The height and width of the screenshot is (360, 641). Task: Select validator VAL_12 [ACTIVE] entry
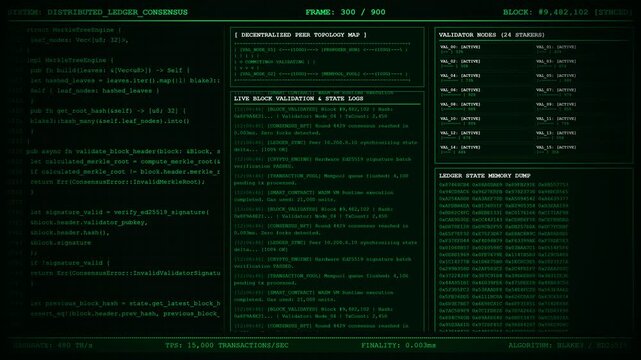click(460, 133)
